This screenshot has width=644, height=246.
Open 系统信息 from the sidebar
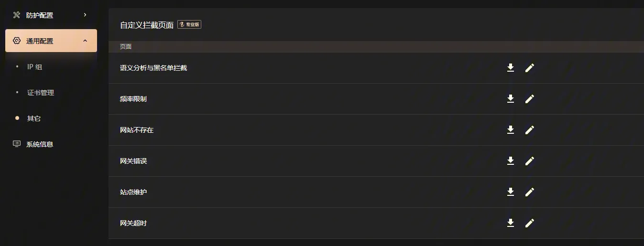tap(40, 144)
